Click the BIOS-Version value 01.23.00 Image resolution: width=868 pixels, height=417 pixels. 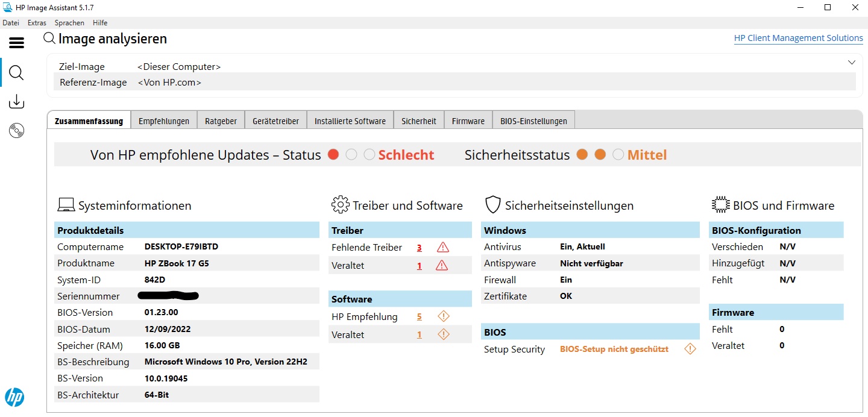pyautogui.click(x=162, y=312)
